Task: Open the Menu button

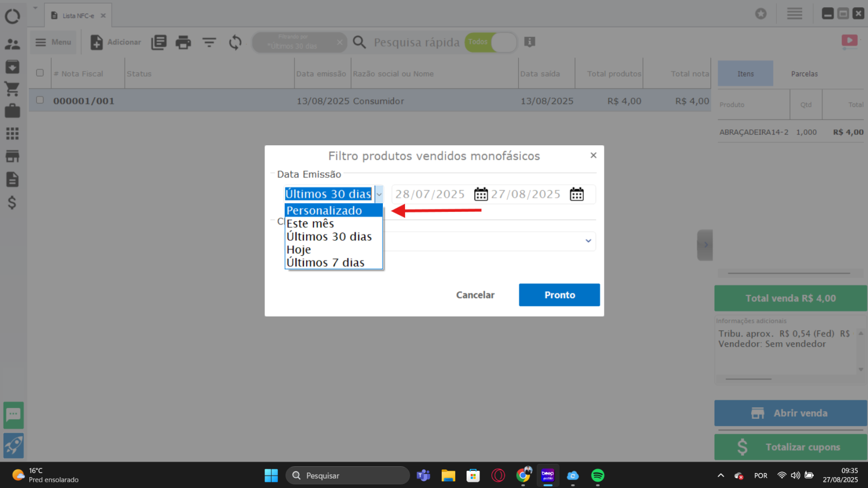Action: point(53,42)
